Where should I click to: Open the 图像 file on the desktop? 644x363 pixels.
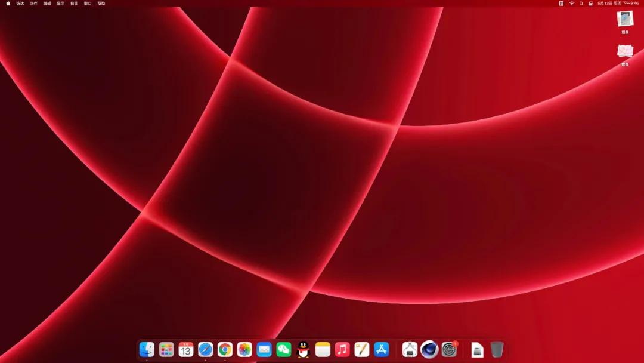tap(624, 21)
